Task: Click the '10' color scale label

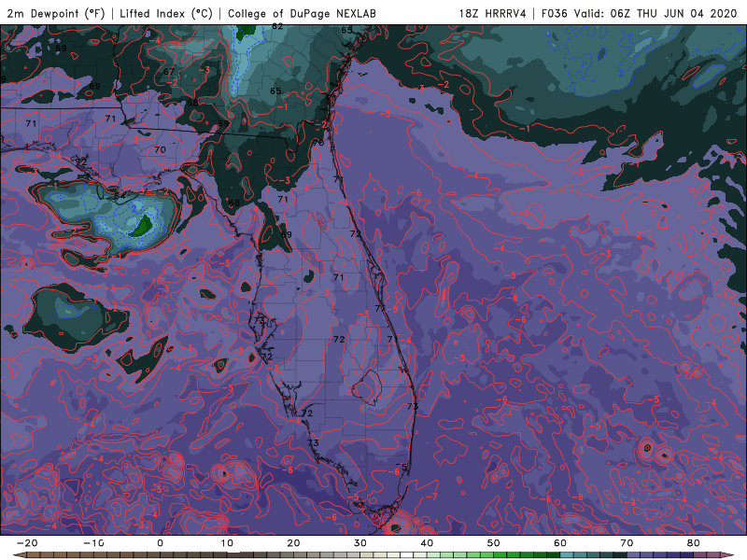Action: pyautogui.click(x=227, y=543)
